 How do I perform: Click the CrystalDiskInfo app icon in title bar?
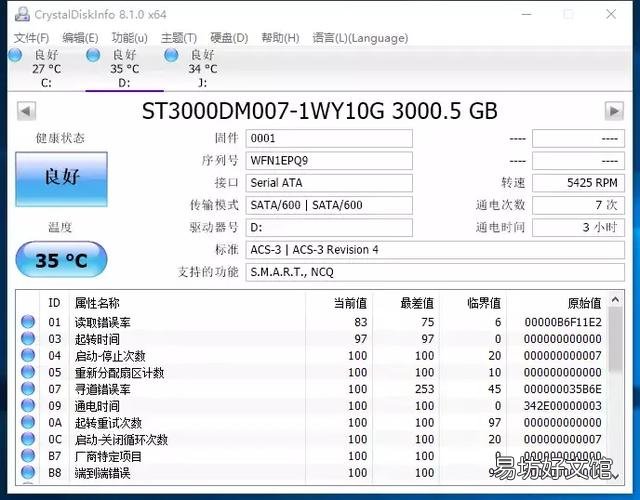22,14
